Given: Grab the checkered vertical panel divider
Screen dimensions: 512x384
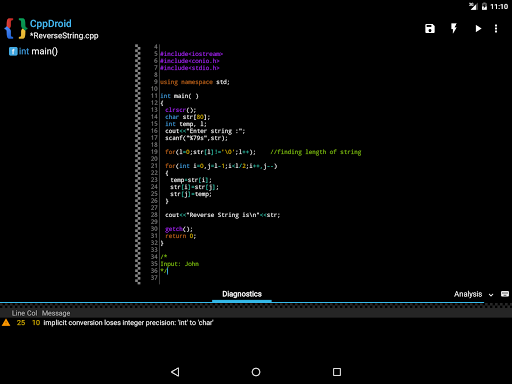Looking at the screenshot, I should [138, 164].
